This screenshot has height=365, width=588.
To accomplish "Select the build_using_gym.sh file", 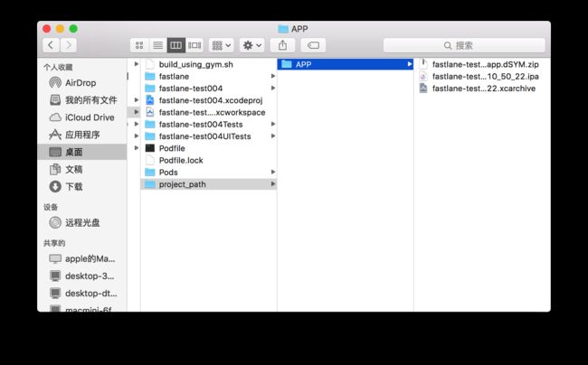I will 208,64.
